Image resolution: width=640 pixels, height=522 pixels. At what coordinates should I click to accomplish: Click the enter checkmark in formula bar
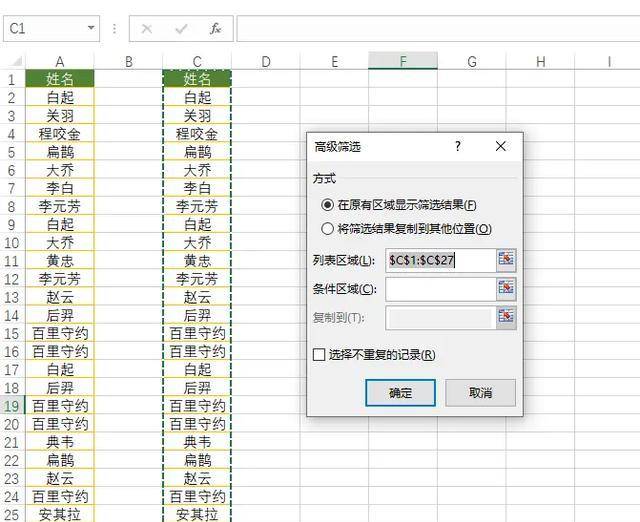[x=181, y=29]
